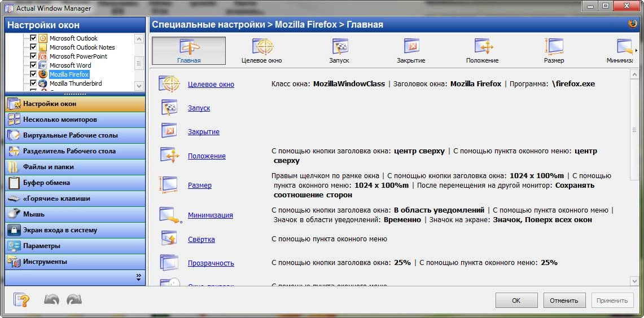
Task: Click the Microsoft Outlook clock icon in tree
Action: pos(43,38)
